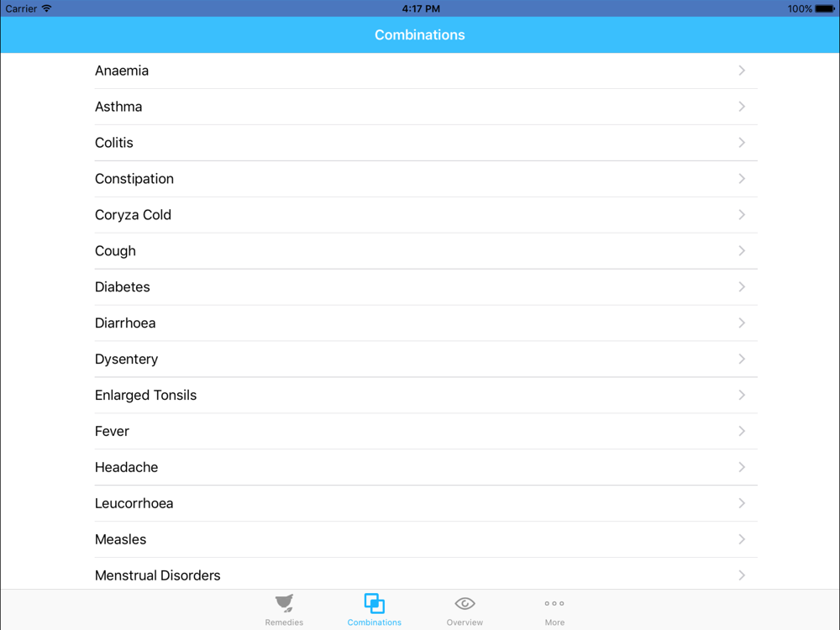Image resolution: width=840 pixels, height=630 pixels.
Task: Open the Headache combination
Action: 426,467
